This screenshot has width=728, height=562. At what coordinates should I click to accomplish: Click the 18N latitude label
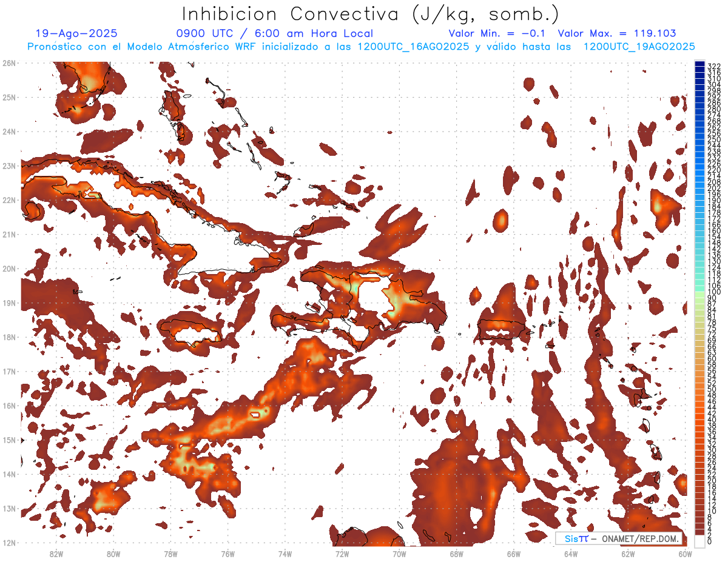[9, 337]
